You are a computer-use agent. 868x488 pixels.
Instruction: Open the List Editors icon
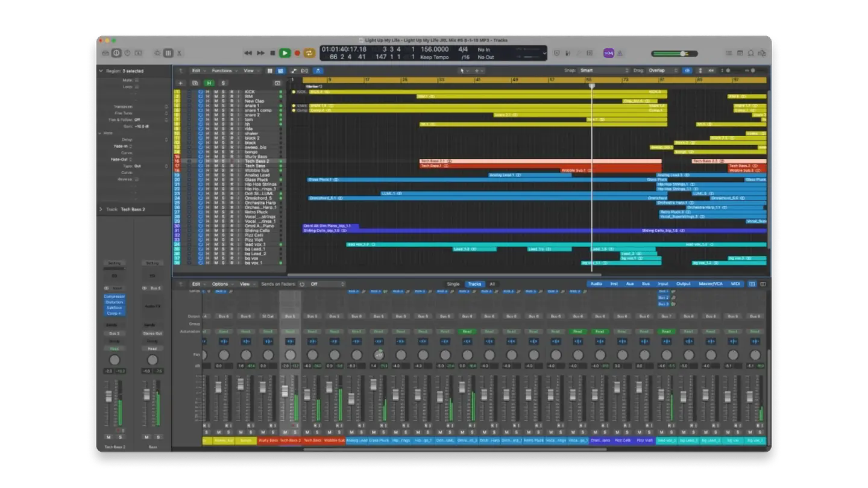click(x=729, y=53)
